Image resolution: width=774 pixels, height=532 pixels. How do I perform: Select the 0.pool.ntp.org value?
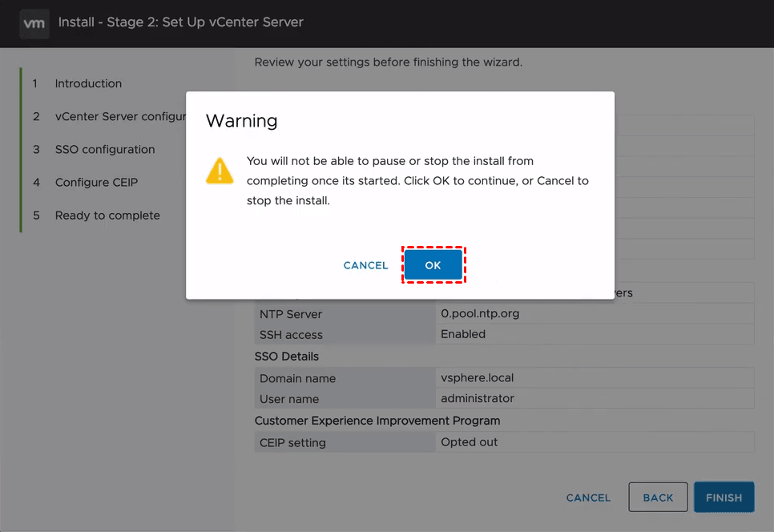point(480,313)
